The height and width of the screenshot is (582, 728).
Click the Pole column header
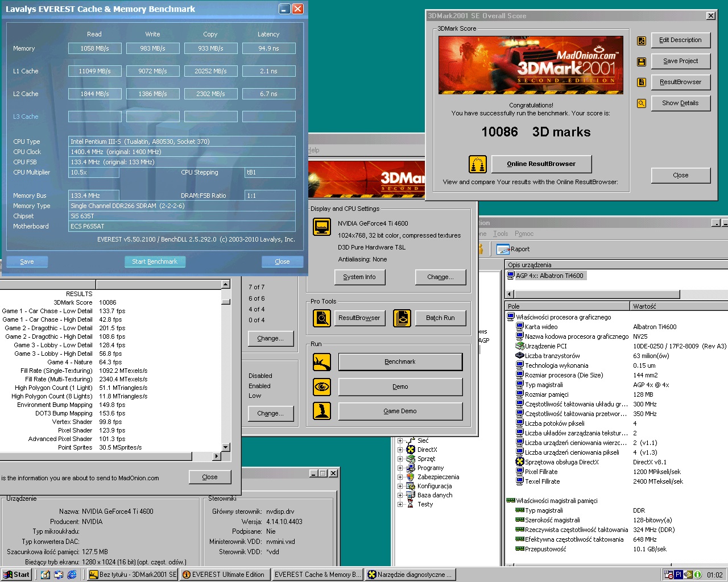tap(568, 306)
